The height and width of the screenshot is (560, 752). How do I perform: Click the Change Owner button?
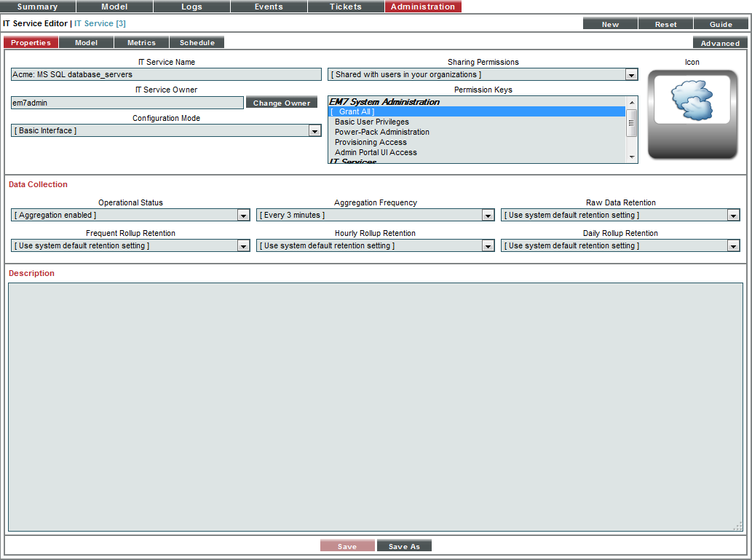281,102
